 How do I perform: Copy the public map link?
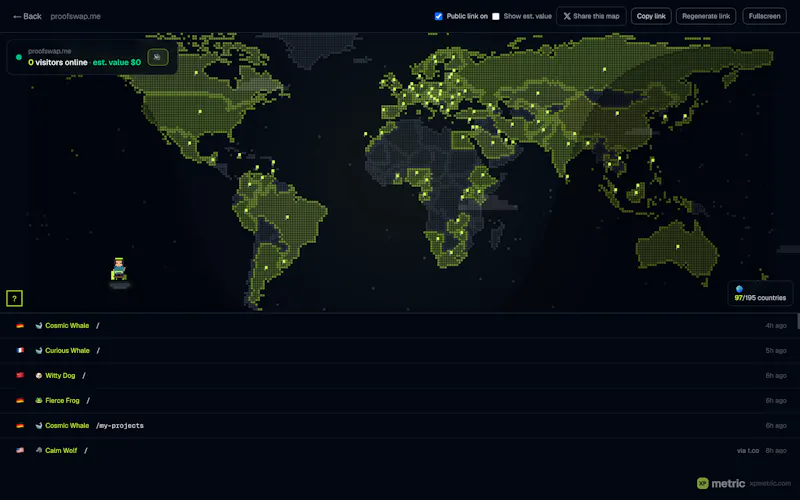[651, 16]
